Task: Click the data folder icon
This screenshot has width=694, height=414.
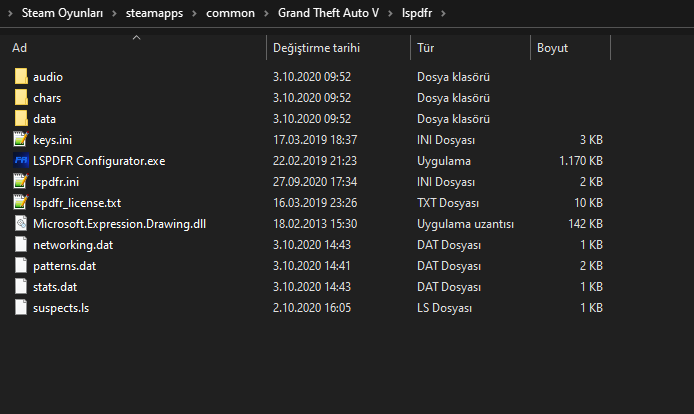Action: click(21, 119)
